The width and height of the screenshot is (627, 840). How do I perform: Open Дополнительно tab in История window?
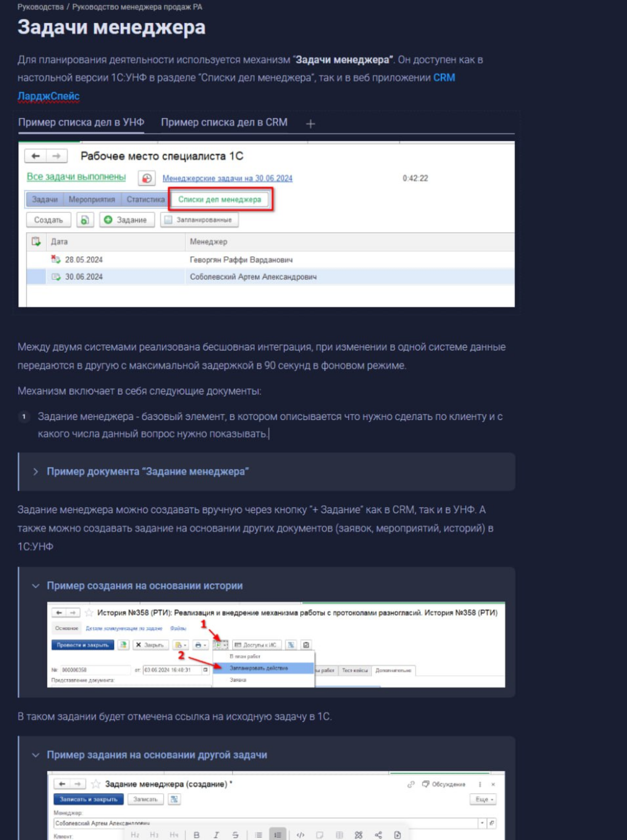[x=393, y=670]
